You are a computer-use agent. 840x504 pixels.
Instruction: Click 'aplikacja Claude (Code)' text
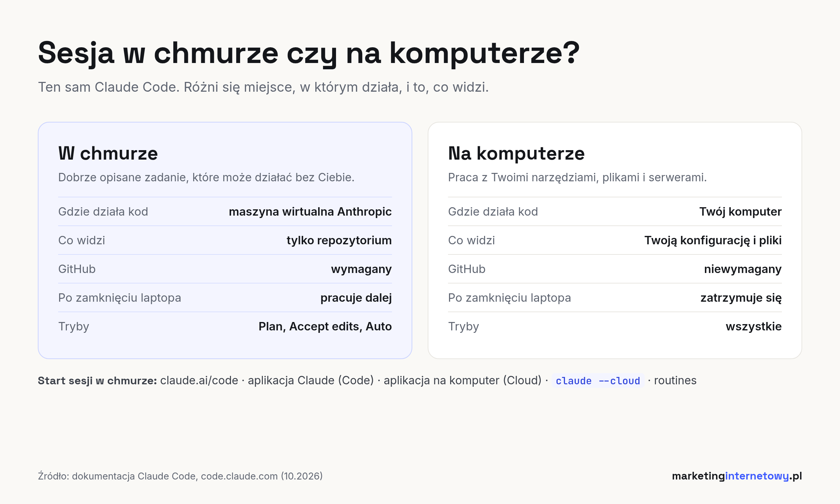click(311, 381)
